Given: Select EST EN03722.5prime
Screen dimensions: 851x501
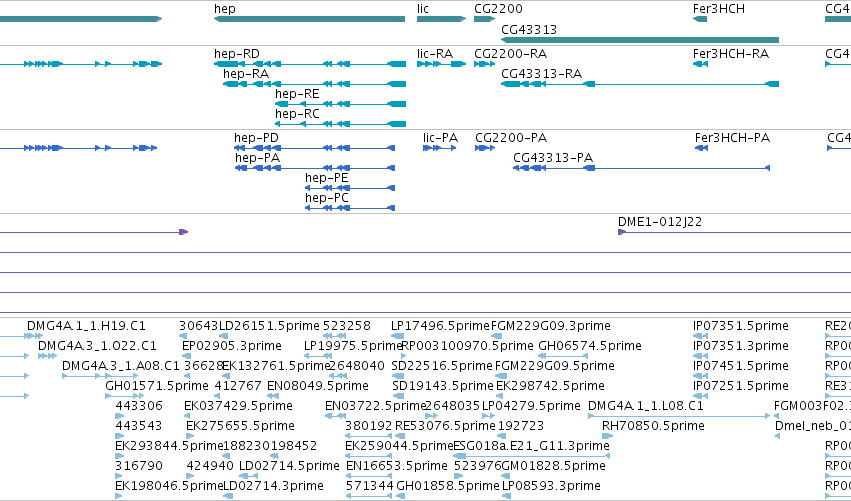Looking at the screenshot, I should pyautogui.click(x=335, y=416).
